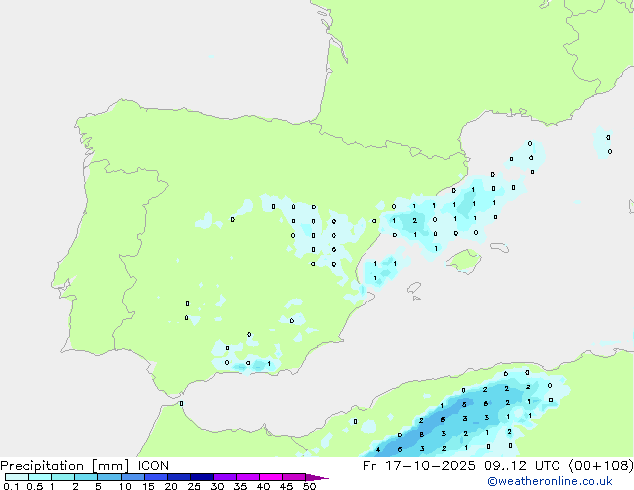This screenshot has width=634, height=490.
Task: Click the 1–2 mm legend swatch
Action: (x=63, y=477)
